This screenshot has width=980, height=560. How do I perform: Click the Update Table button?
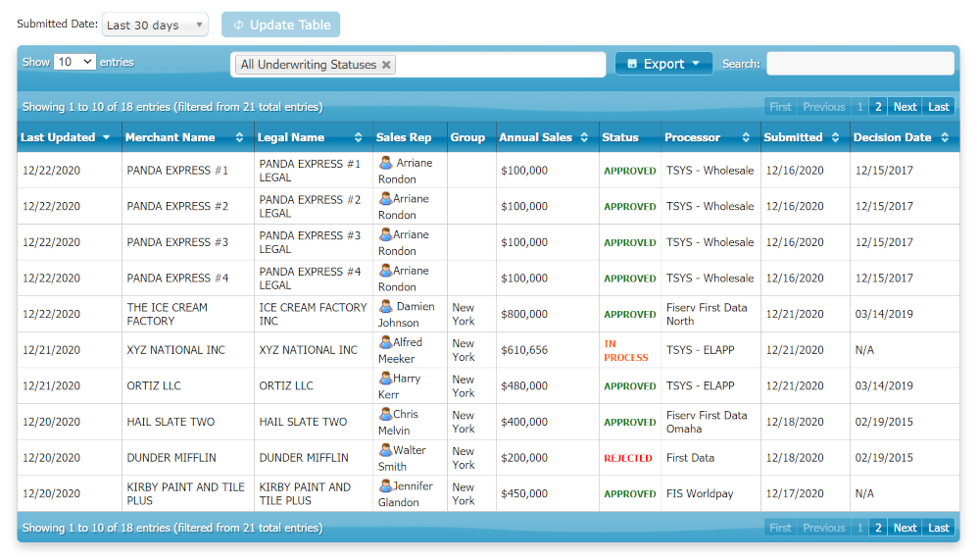[x=280, y=25]
